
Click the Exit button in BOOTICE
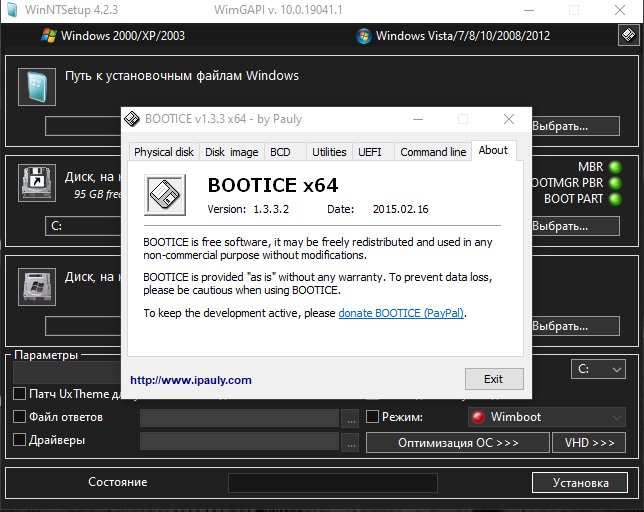click(494, 379)
